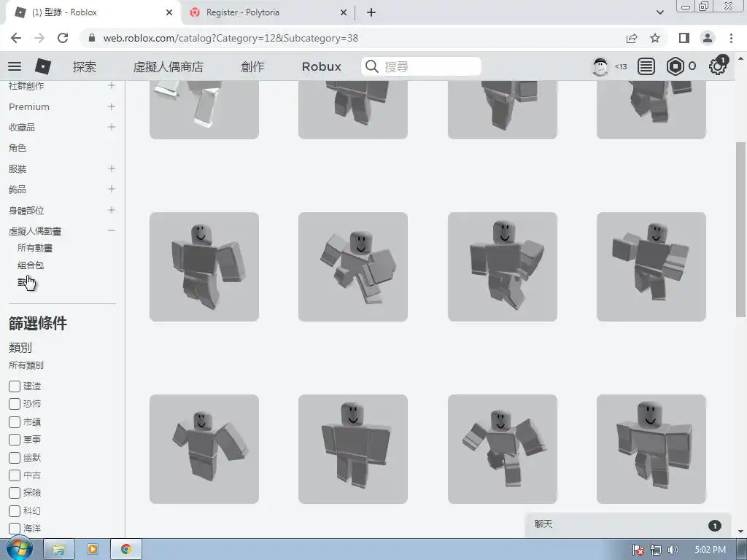Open the tab search chevron

point(659,12)
